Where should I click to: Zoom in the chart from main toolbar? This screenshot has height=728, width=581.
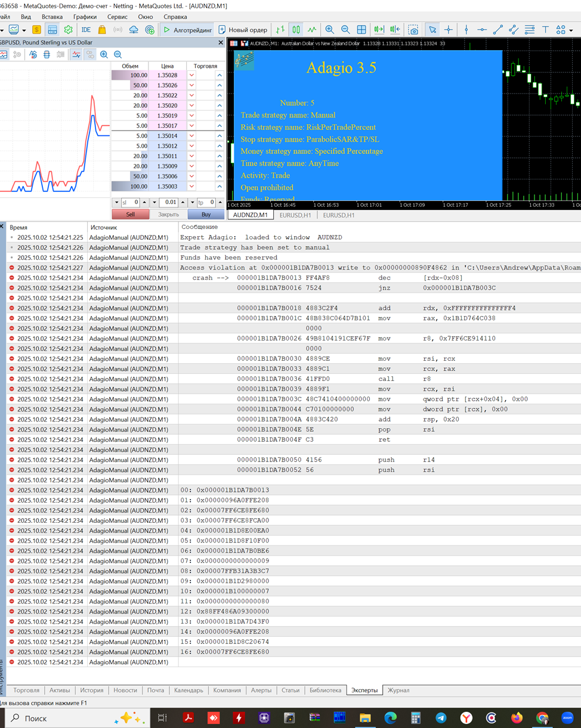pyautogui.click(x=329, y=29)
